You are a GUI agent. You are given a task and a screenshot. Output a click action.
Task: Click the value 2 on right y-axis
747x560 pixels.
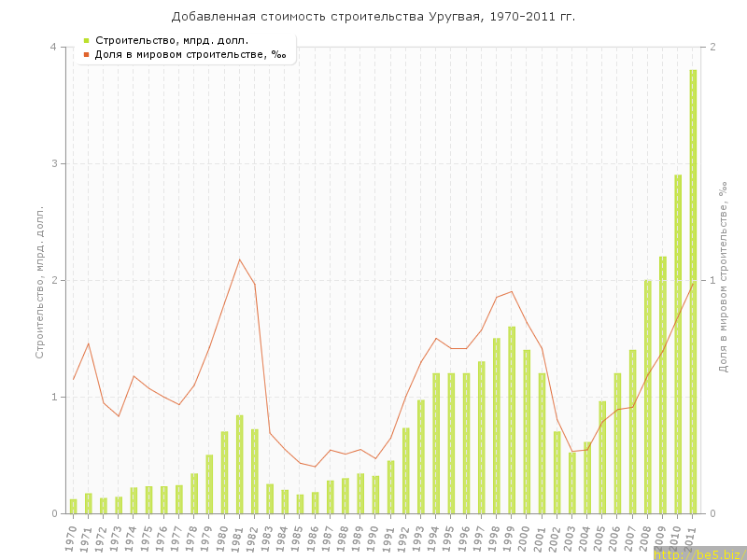(713, 47)
